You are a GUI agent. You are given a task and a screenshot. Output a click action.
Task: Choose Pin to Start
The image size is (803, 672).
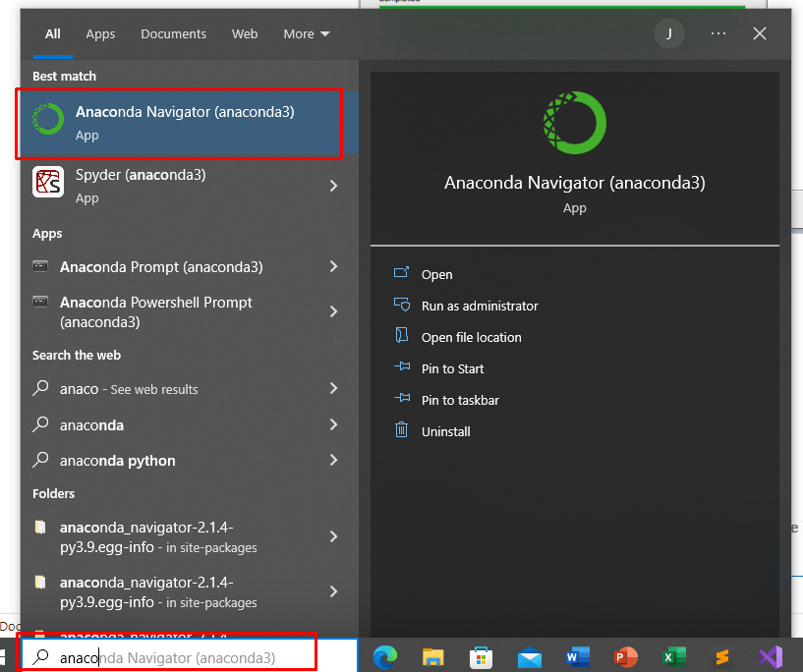pos(452,369)
